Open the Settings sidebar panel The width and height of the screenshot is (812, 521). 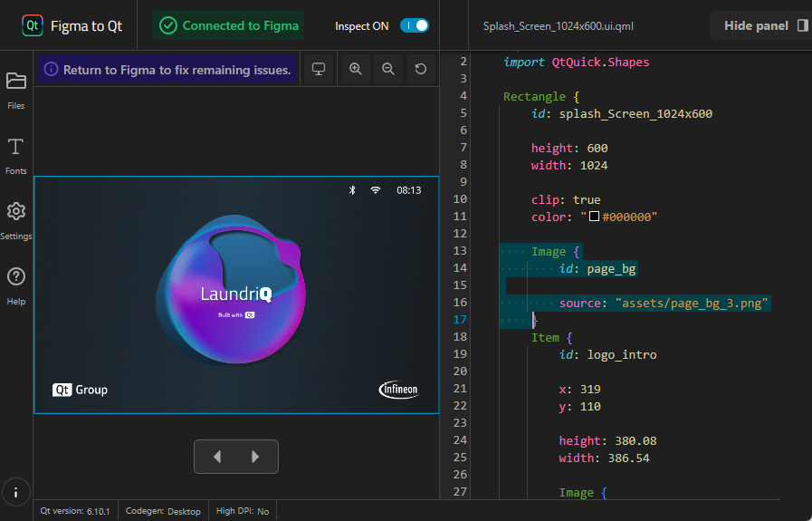coord(16,221)
